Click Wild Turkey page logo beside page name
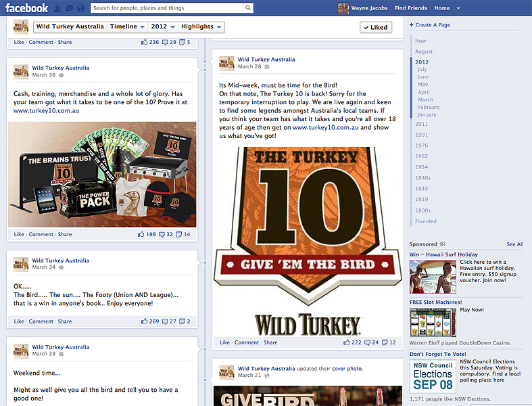 21,27
